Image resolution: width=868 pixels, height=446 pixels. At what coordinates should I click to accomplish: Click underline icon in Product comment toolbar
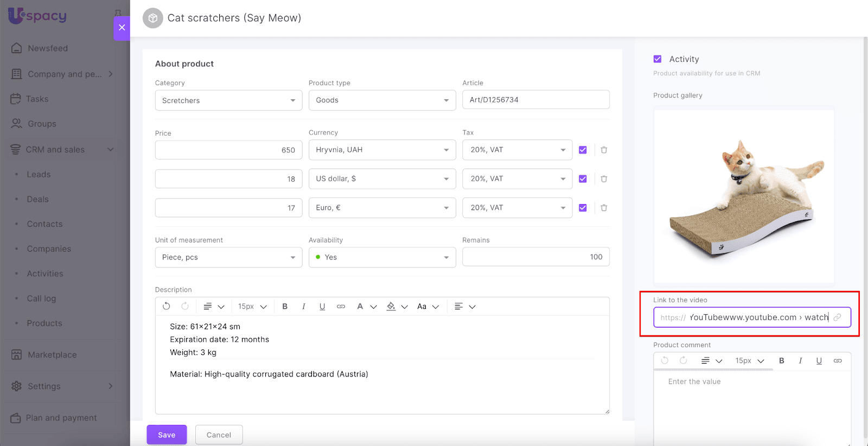819,361
